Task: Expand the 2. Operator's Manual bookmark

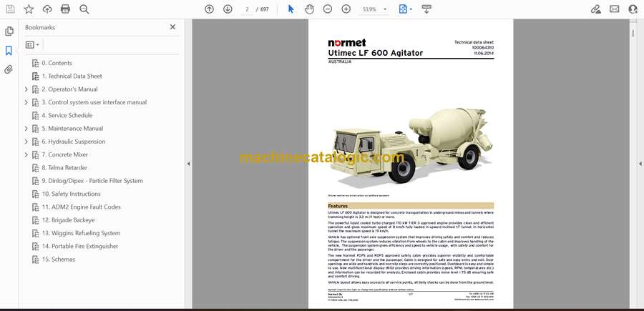Action: 26,89
